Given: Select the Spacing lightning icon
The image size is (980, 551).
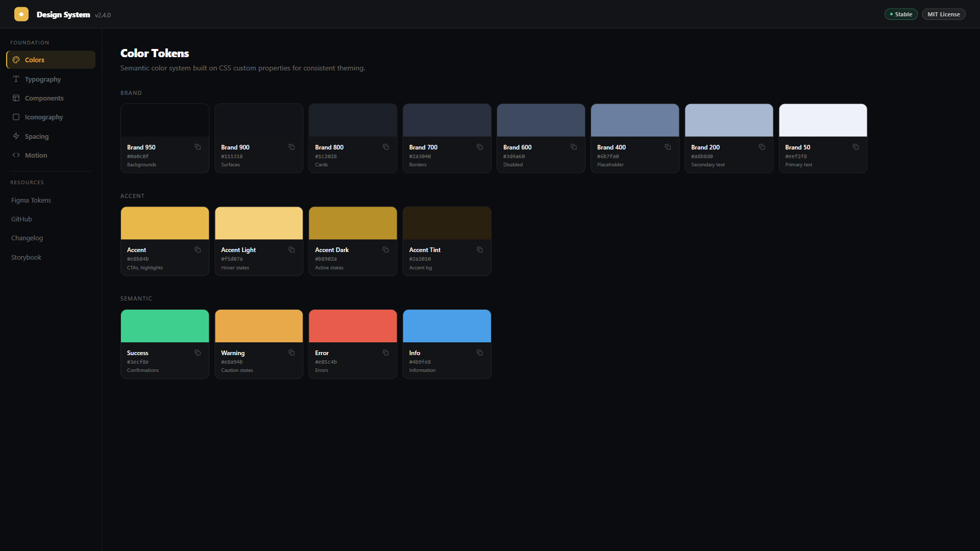Looking at the screenshot, I should pos(16,136).
